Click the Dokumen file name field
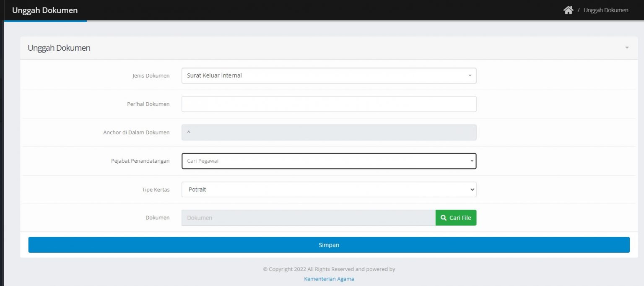The image size is (644, 286). point(308,218)
